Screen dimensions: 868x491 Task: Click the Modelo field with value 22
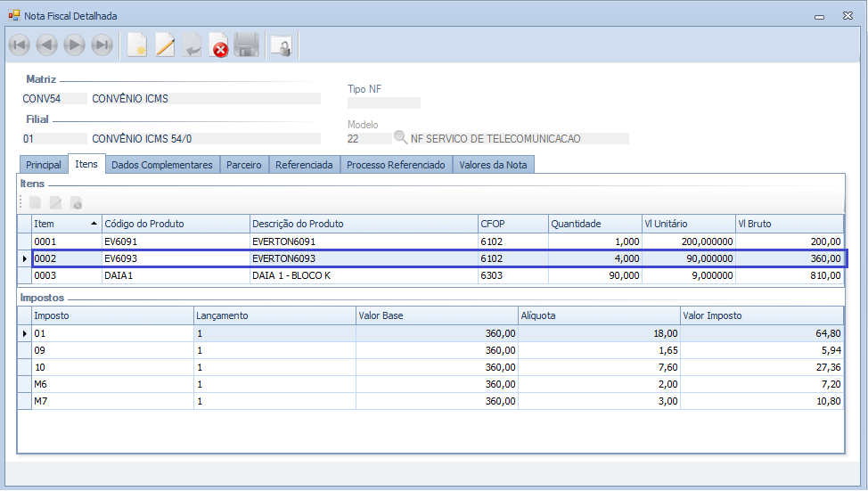pyautogui.click(x=367, y=139)
